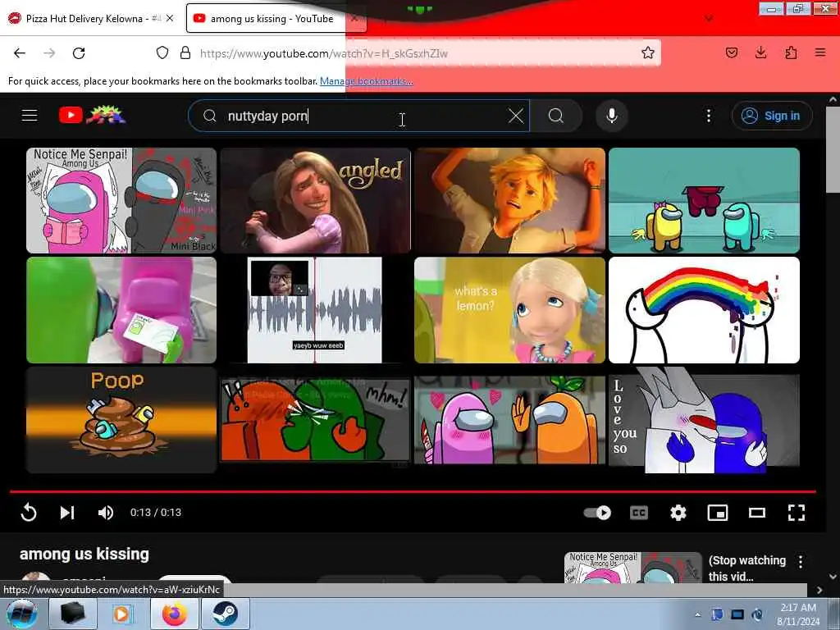
Task: Open Steam from the taskbar
Action: click(x=225, y=614)
